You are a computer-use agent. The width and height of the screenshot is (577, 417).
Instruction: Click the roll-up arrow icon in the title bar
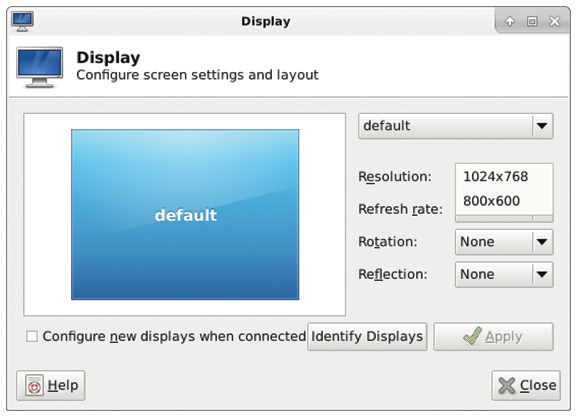pos(510,21)
